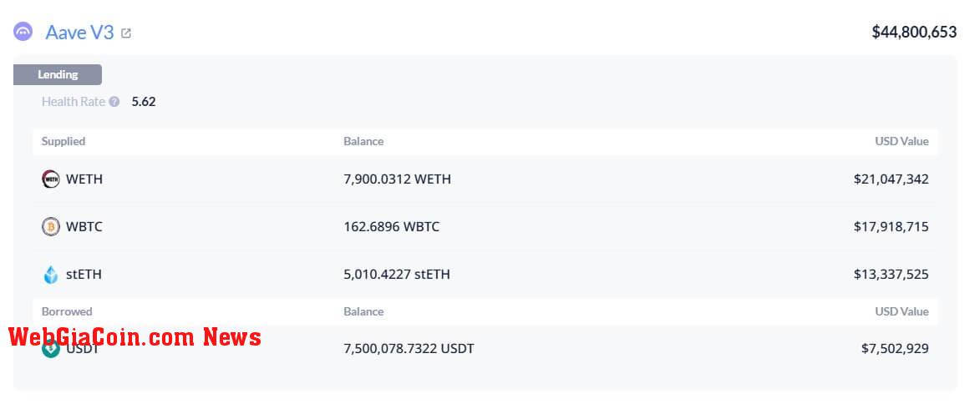Click the WBTC bitcoin token icon
Image resolution: width=980 pixels, height=404 pixels.
51,227
